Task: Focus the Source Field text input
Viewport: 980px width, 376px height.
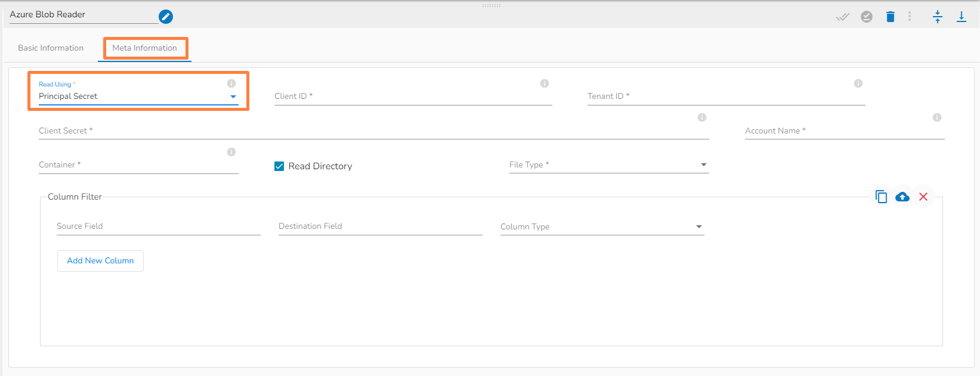Action: tap(158, 226)
